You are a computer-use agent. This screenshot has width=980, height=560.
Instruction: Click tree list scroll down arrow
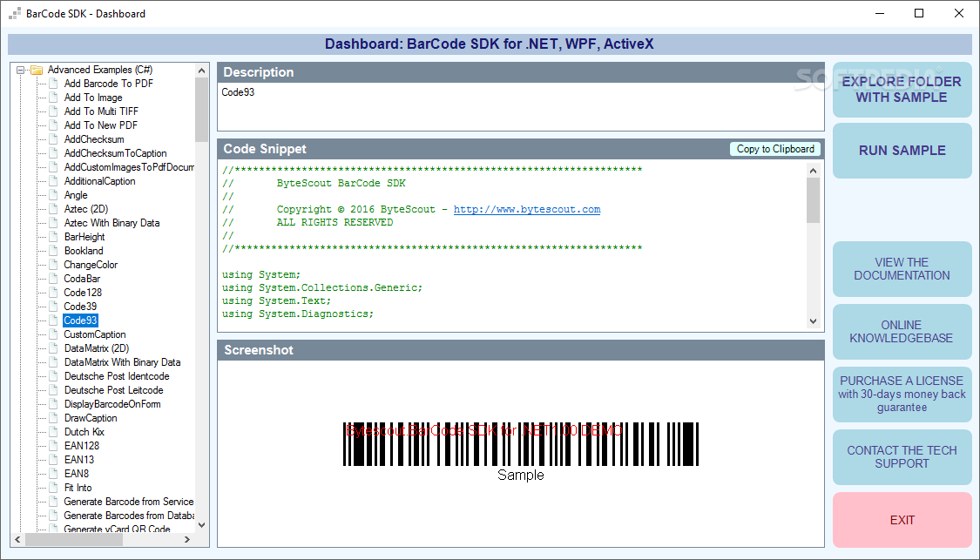pos(201,524)
